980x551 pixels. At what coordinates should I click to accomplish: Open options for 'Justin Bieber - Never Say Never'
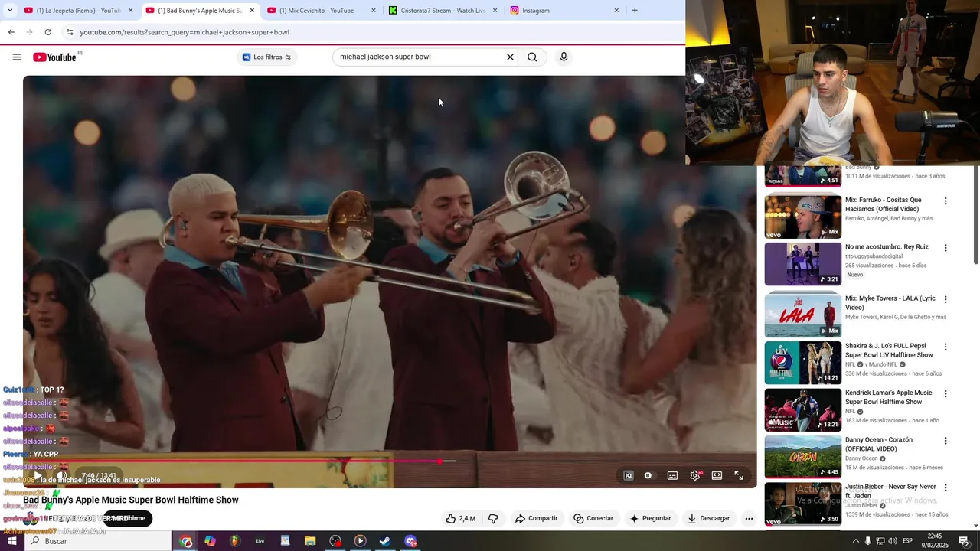pyautogui.click(x=946, y=487)
